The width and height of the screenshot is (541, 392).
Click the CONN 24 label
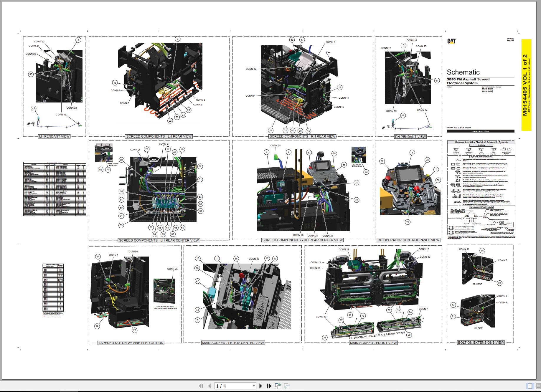(x=313, y=236)
